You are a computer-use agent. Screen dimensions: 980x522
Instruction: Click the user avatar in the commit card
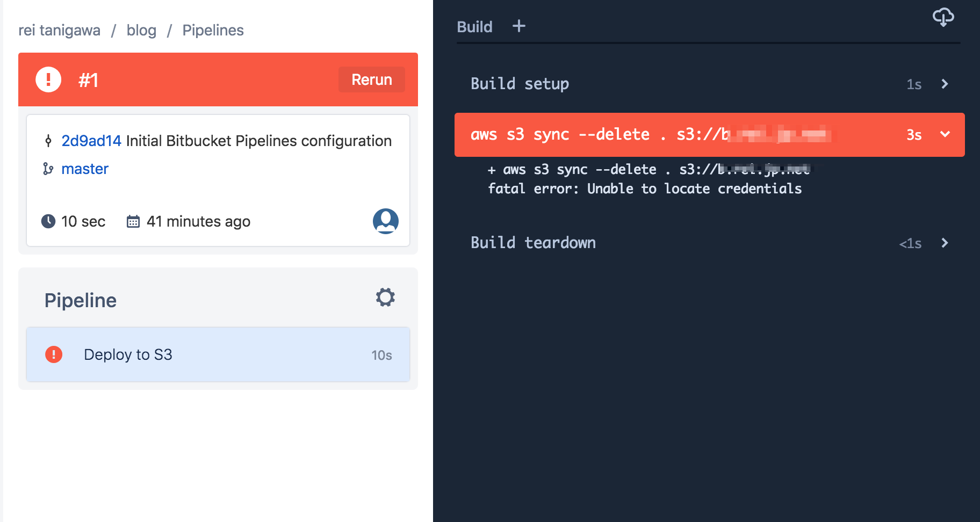[x=386, y=221]
